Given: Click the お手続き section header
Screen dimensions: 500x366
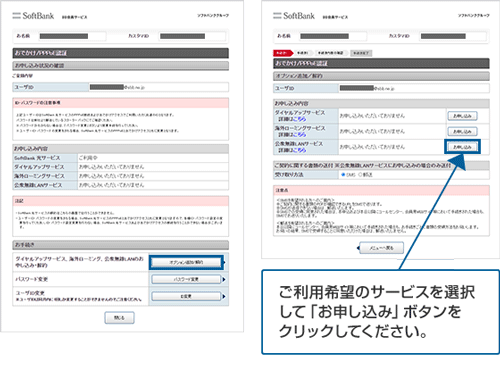Looking at the screenshot, I should point(121,245).
